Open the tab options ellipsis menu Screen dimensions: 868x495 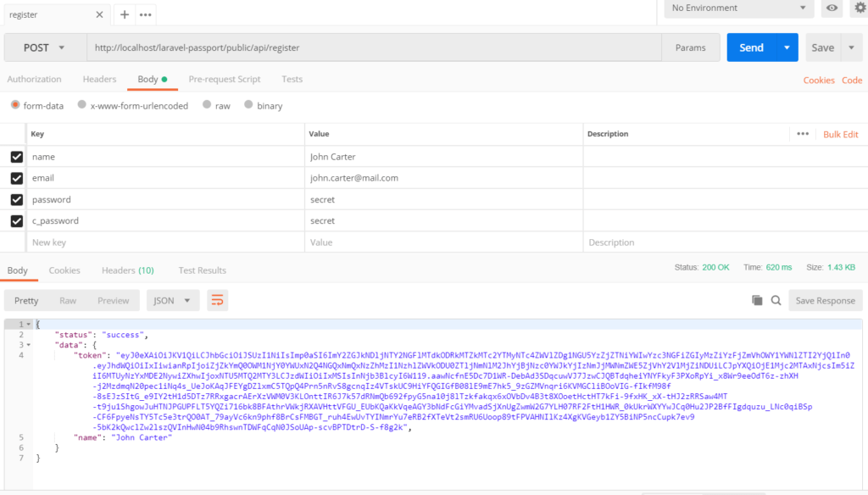[x=146, y=15]
